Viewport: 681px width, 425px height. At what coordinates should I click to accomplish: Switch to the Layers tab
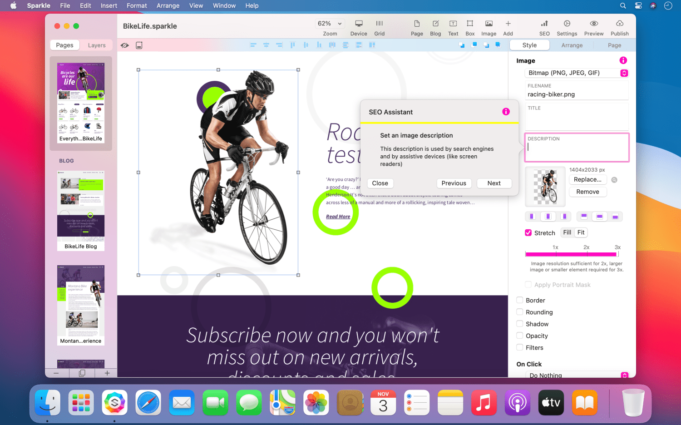[x=96, y=45]
